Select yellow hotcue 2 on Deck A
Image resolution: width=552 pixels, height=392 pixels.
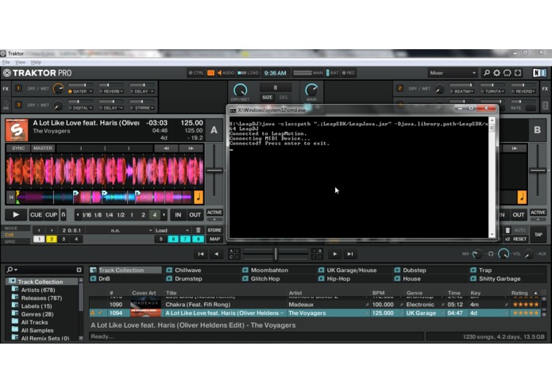point(52,239)
